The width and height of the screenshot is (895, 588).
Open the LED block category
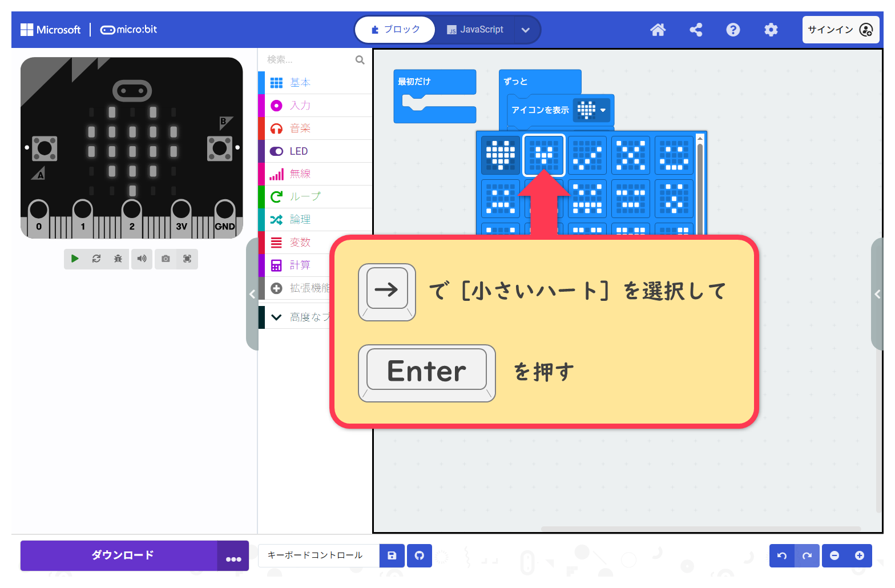click(316, 151)
